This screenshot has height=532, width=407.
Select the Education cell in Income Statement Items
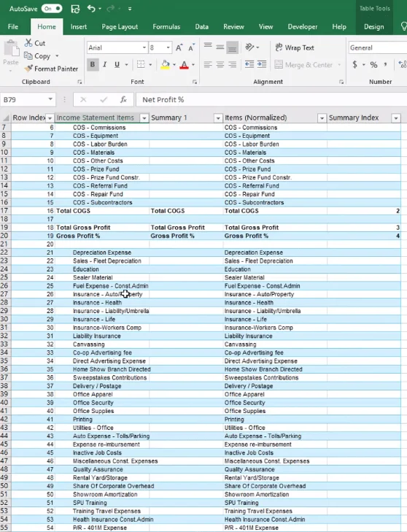pyautogui.click(x=102, y=269)
